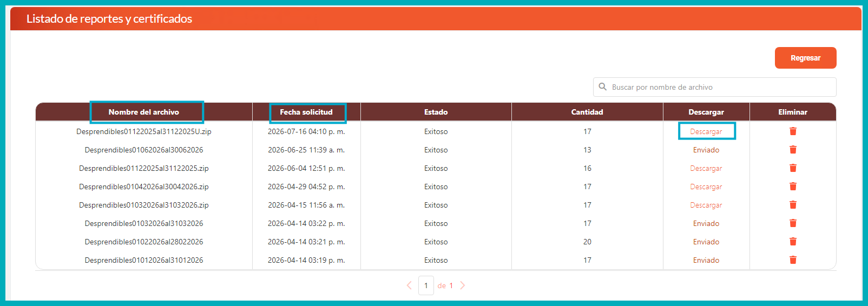This screenshot has width=868, height=306.
Task: Go to next page arrow
Action: (x=463, y=285)
